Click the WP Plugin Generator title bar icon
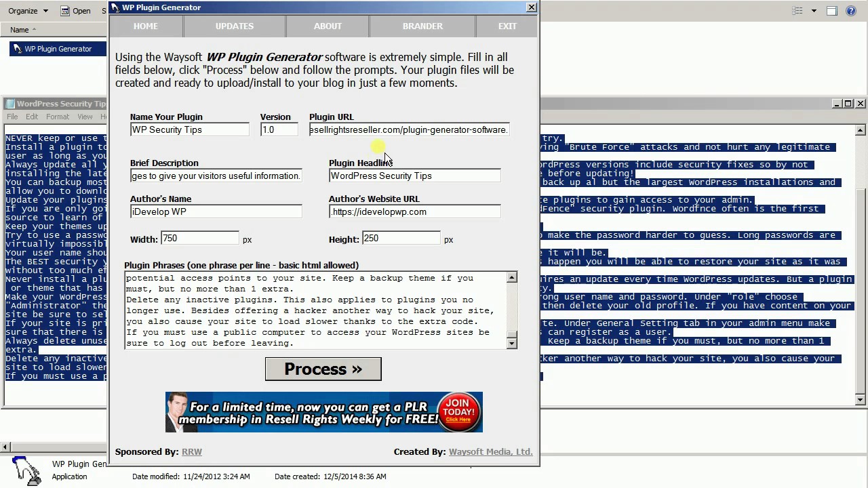 coord(115,7)
